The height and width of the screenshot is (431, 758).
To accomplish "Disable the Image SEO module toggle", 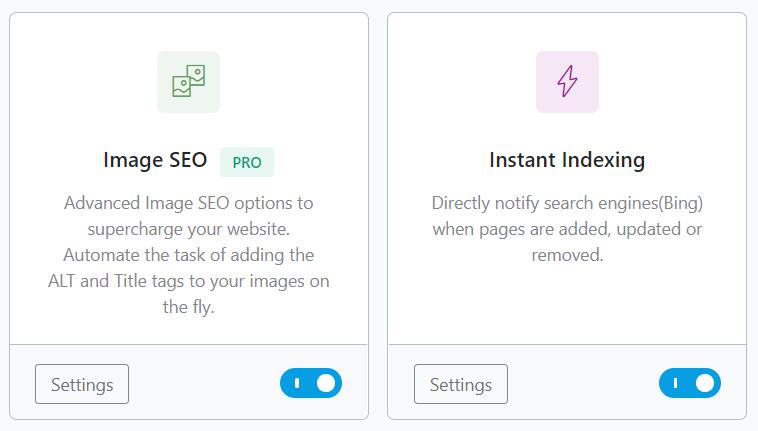I will (311, 383).
